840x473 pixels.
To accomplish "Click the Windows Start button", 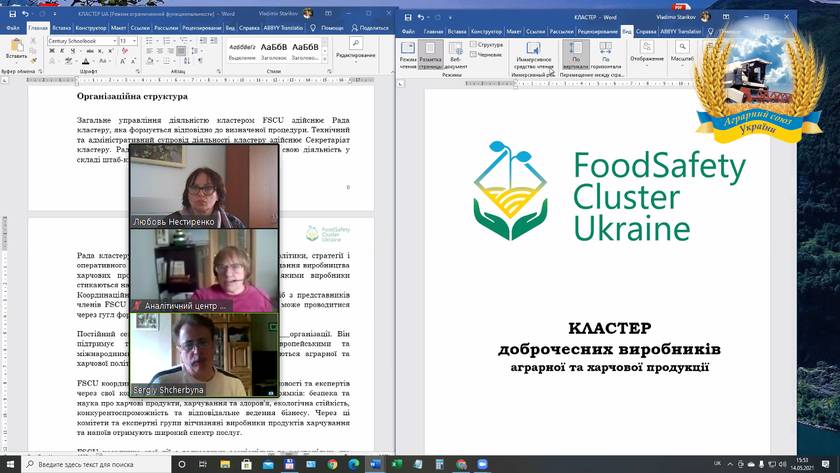I will (x=10, y=464).
